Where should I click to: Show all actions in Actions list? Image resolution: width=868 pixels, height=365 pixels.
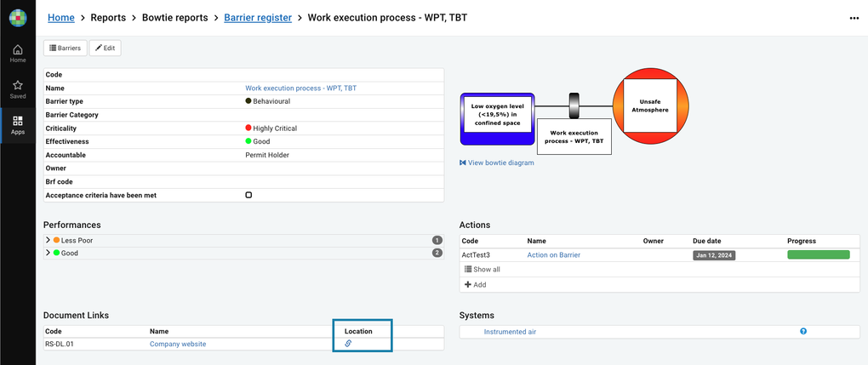click(483, 270)
